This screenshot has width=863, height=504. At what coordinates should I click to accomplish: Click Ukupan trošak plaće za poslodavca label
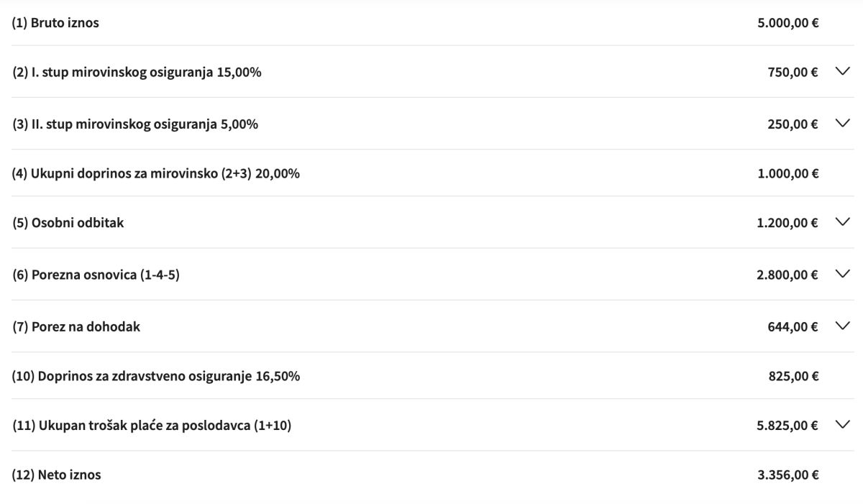pos(152,426)
